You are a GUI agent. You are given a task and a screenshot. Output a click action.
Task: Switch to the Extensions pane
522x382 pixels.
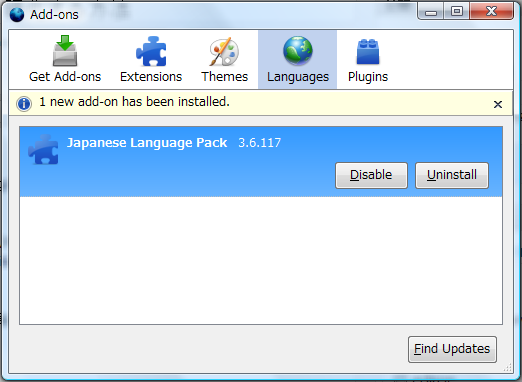point(151,60)
